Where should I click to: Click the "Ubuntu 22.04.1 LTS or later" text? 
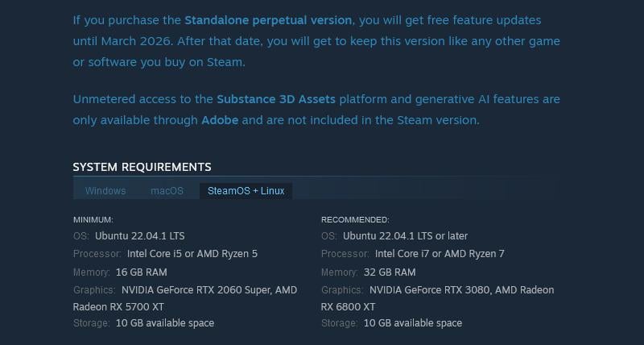point(405,236)
